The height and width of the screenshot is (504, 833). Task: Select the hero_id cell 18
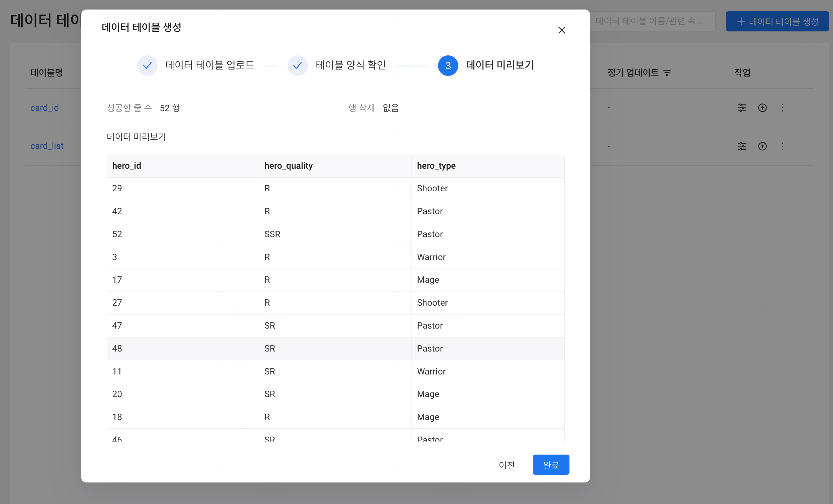click(183, 417)
